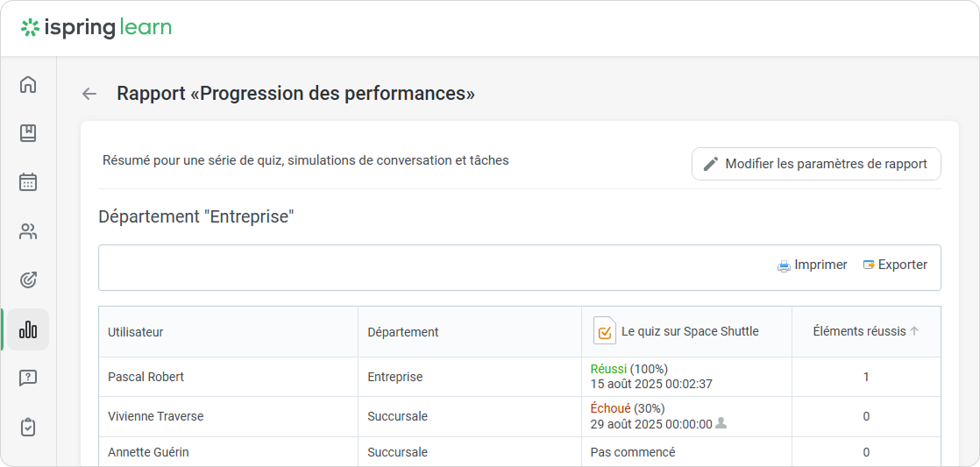The height and width of the screenshot is (467, 980).
Task: Open Le quiz sur Space Shuttle header
Action: (x=690, y=331)
